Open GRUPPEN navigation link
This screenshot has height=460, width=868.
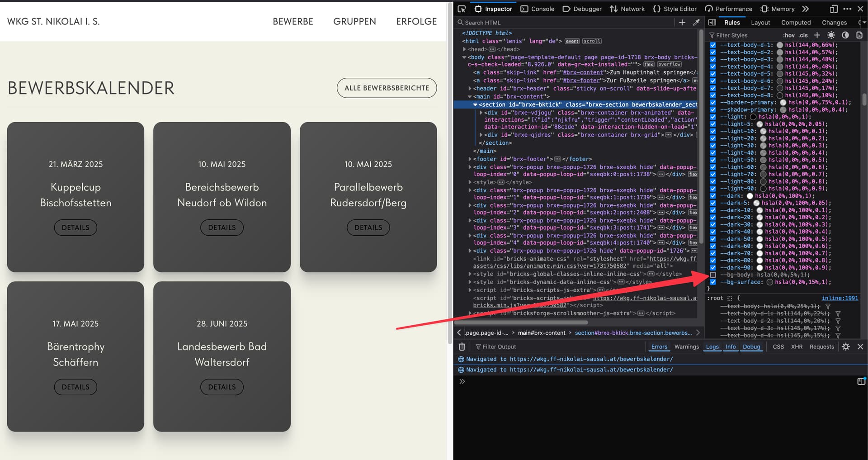click(354, 21)
